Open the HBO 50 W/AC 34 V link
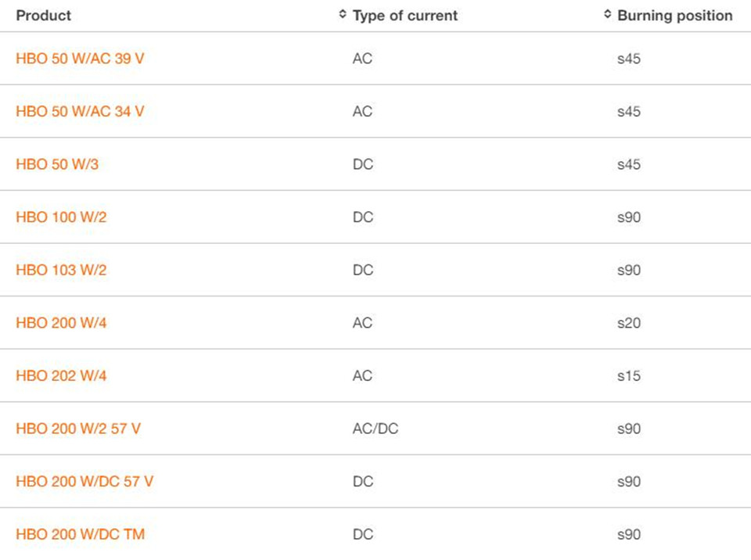 (x=80, y=111)
